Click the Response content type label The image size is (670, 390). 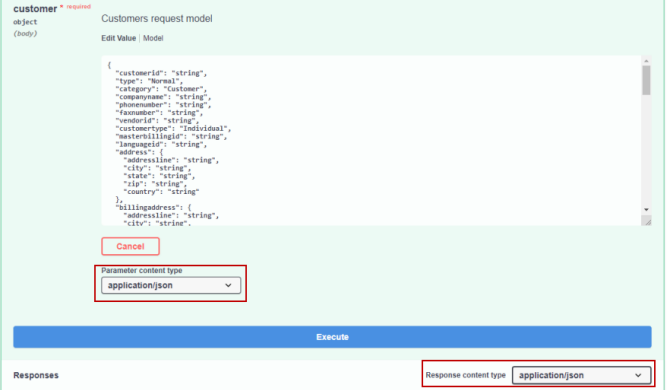click(465, 375)
